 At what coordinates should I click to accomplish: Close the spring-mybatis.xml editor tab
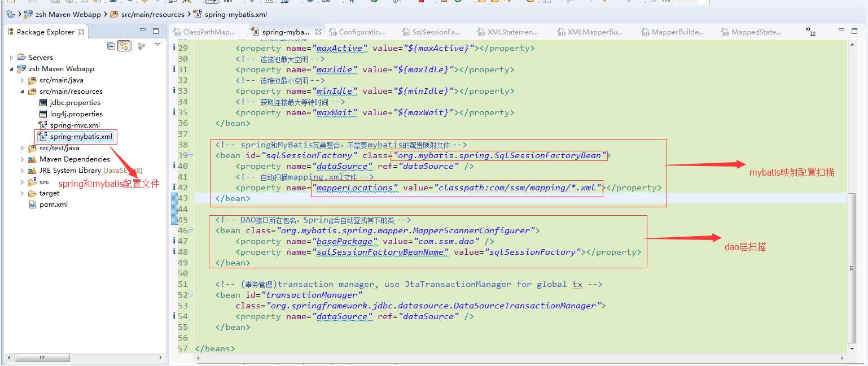point(318,32)
